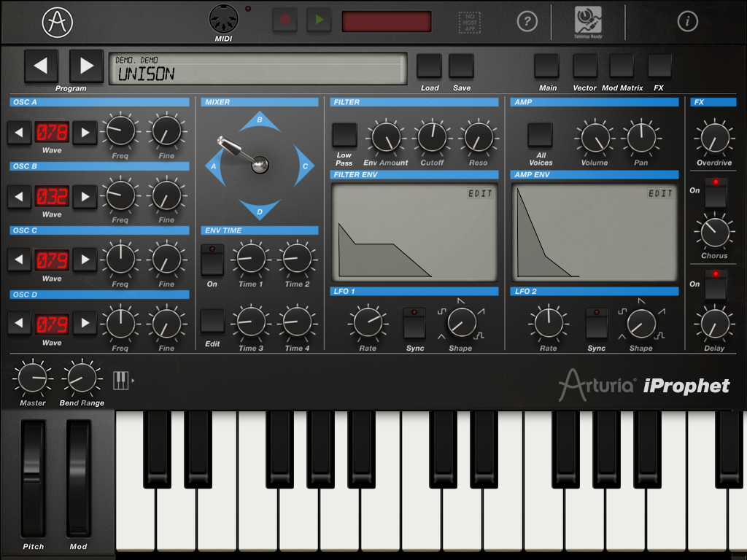Click the Amp Pan knob

(x=641, y=137)
